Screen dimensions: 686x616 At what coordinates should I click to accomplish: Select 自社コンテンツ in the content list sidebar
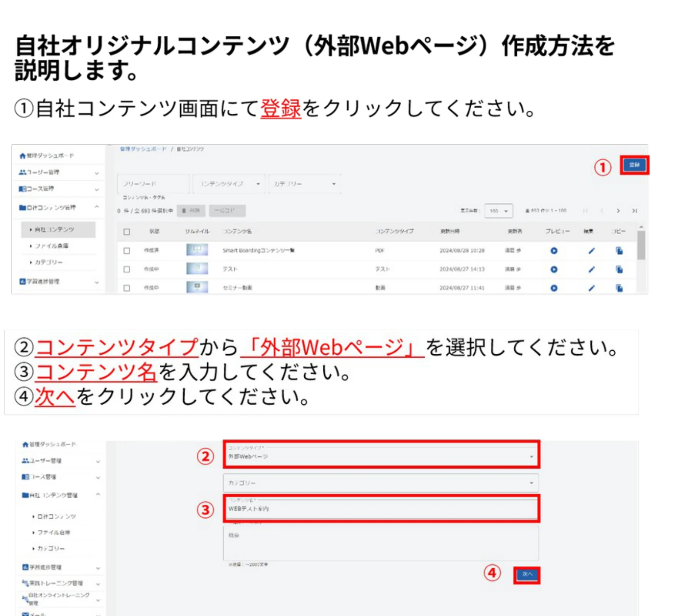click(x=58, y=229)
